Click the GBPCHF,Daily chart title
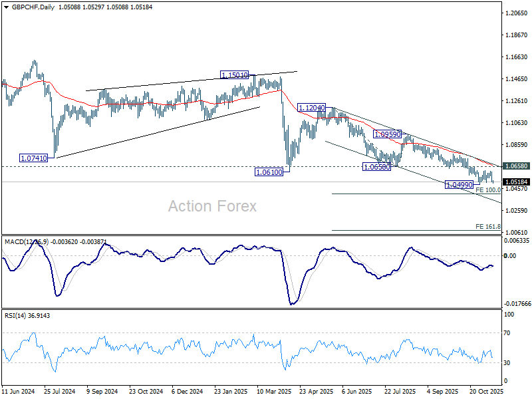This screenshot has width=532, height=399. 33,7
